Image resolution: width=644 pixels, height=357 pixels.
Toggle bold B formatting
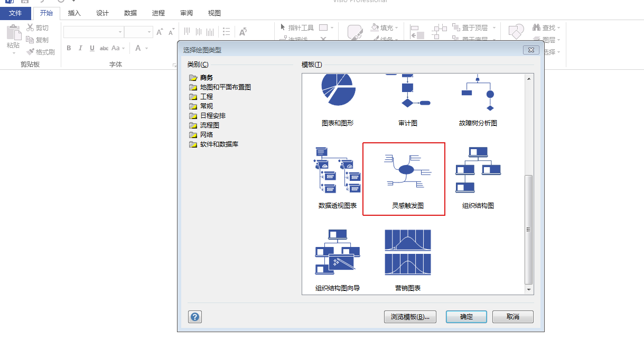tap(69, 48)
